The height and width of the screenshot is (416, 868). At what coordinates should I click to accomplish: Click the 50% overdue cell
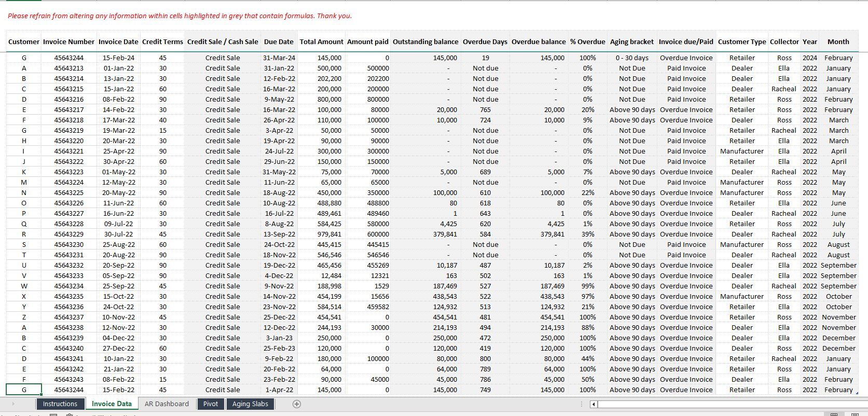(588, 379)
